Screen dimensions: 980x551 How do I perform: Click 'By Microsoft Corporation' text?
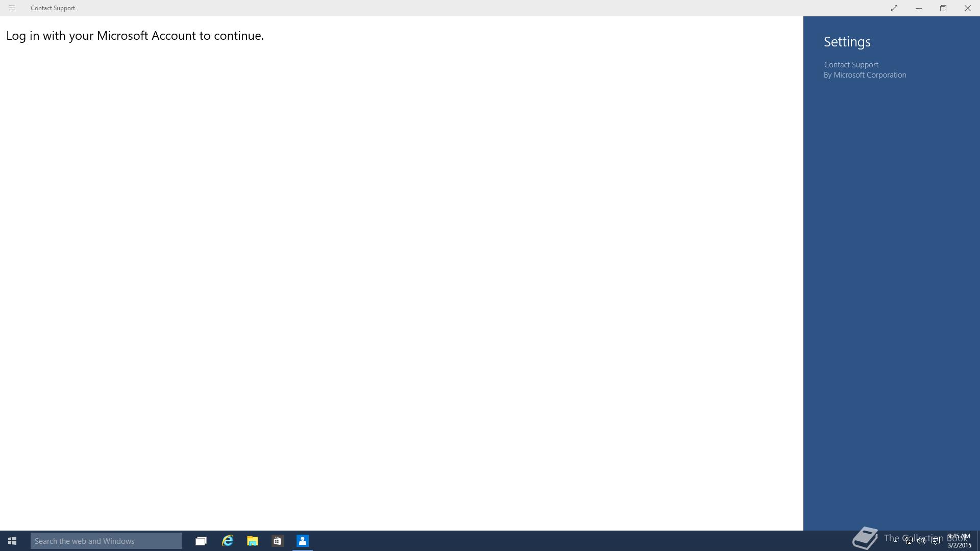point(865,75)
